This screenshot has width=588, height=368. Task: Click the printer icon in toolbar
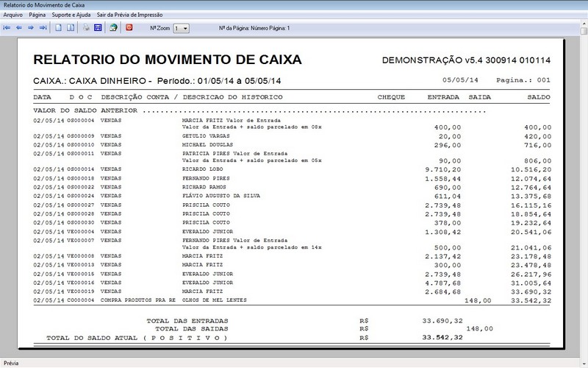[86, 28]
